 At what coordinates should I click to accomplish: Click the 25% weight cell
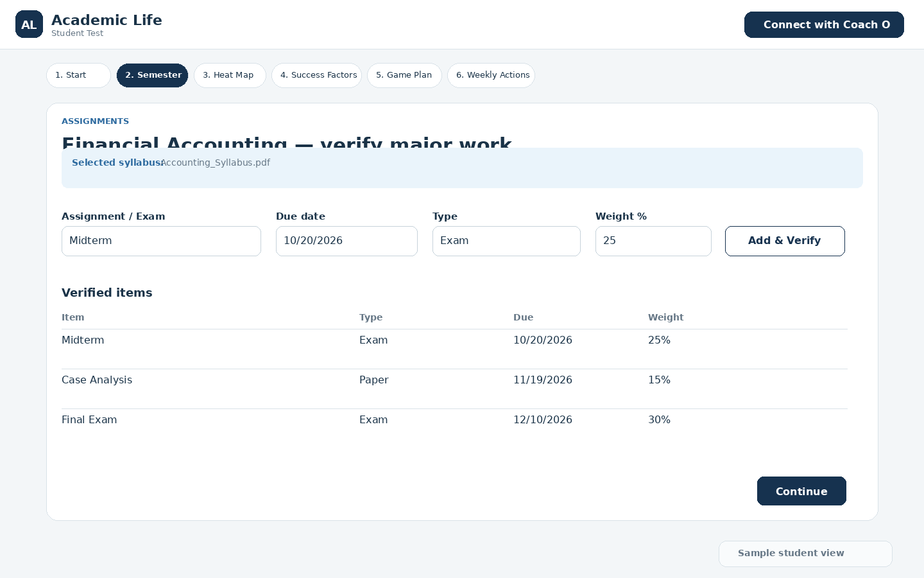659,340
